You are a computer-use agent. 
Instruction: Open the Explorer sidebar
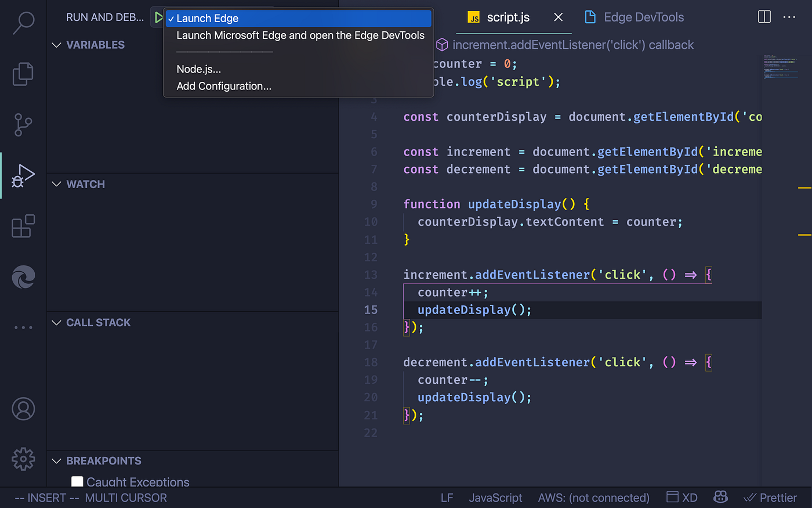pos(23,74)
